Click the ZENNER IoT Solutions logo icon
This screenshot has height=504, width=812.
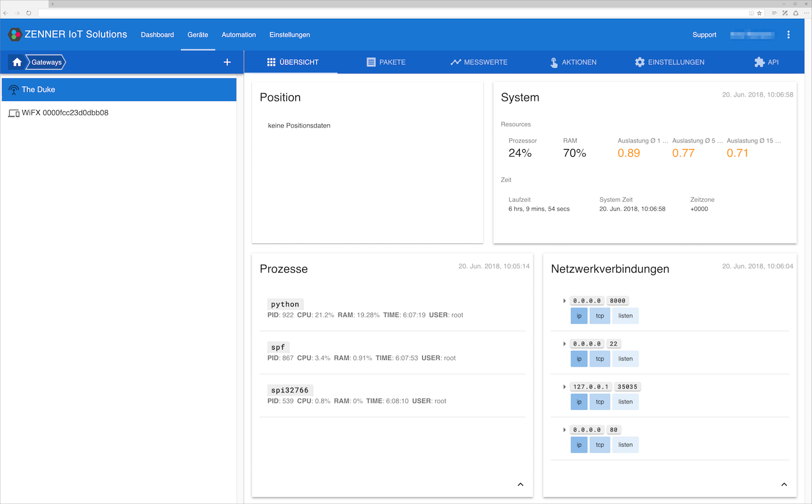tap(15, 35)
